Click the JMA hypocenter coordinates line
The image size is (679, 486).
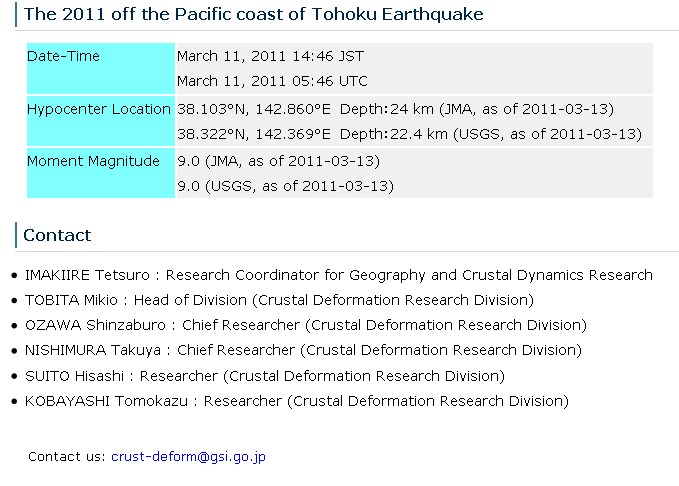(395, 109)
